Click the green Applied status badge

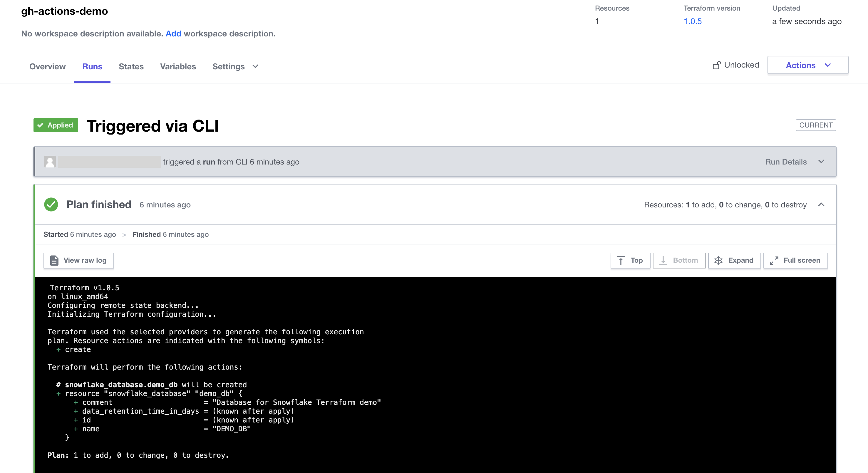(x=56, y=125)
